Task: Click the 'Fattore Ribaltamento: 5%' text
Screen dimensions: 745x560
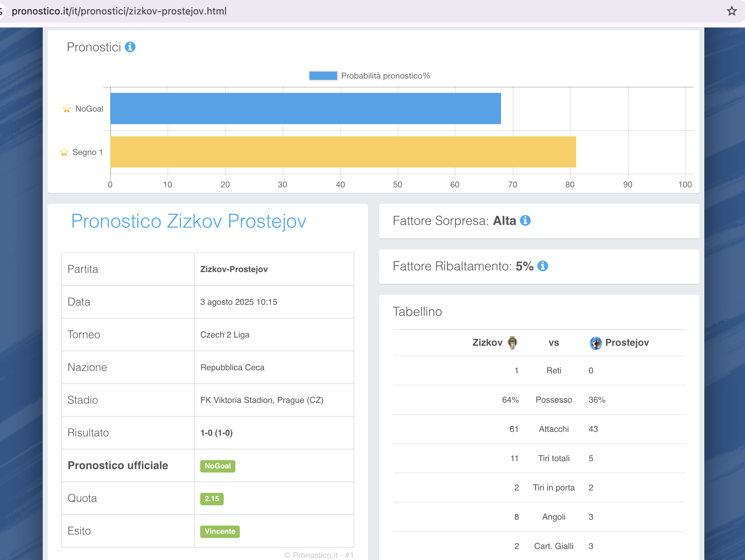Action: pos(463,266)
